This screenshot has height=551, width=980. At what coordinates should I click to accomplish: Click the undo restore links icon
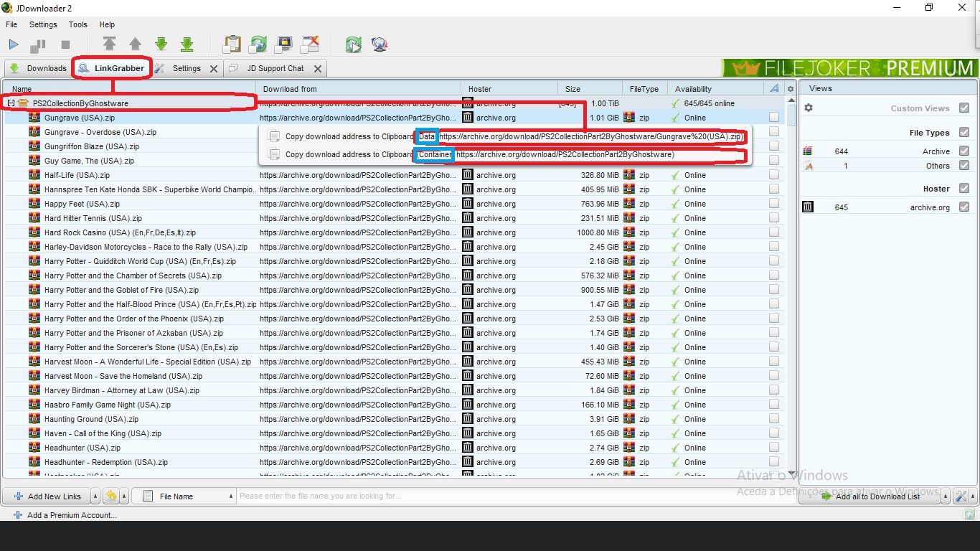click(x=112, y=496)
